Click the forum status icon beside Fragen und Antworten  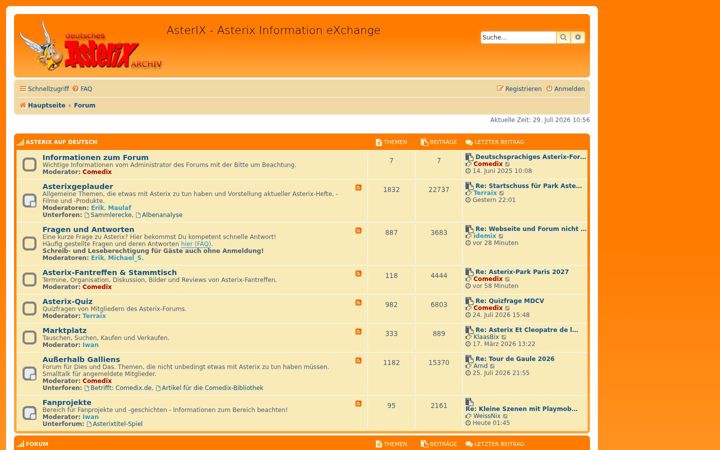(x=29, y=243)
